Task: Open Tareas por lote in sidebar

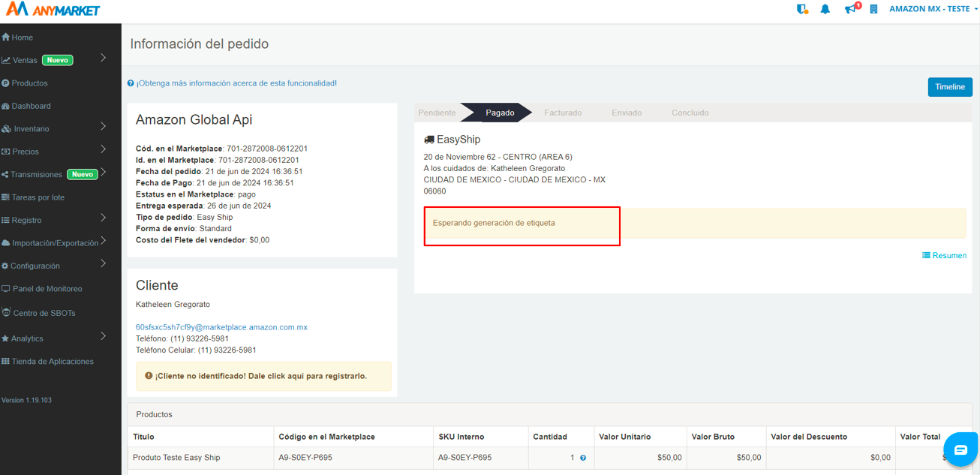Action: (x=38, y=197)
